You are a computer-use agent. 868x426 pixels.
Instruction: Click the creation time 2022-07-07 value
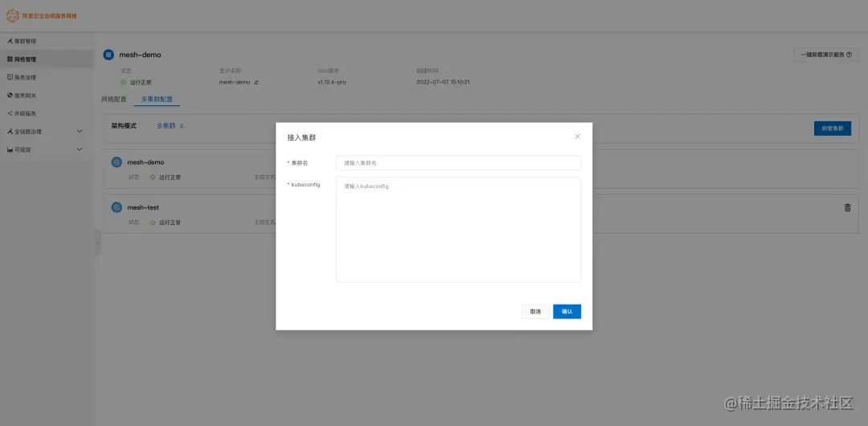[x=443, y=83]
